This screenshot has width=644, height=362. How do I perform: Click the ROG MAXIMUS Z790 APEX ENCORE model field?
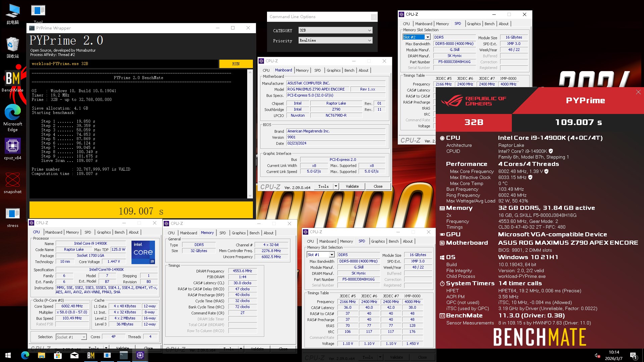pyautogui.click(x=317, y=89)
